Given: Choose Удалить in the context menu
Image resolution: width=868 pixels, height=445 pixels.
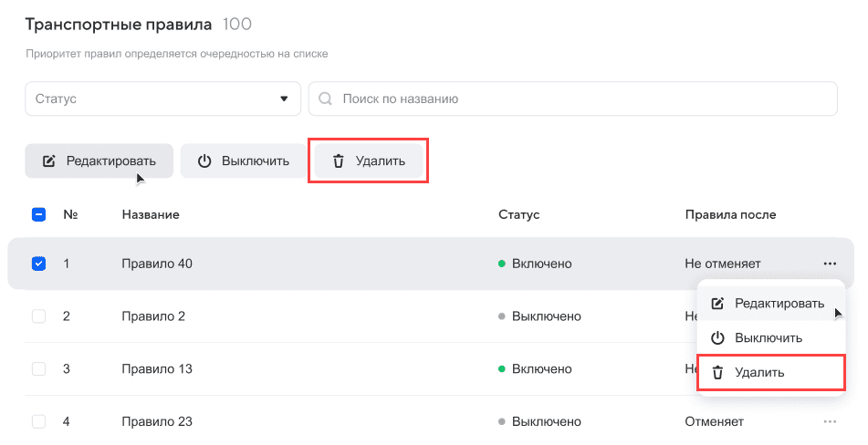Looking at the screenshot, I should (770, 373).
